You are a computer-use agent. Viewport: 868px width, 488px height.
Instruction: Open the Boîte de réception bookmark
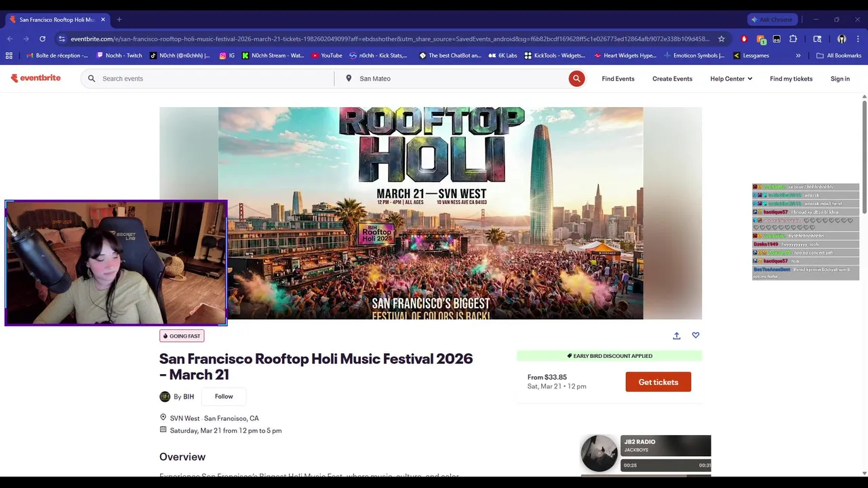tap(56, 56)
